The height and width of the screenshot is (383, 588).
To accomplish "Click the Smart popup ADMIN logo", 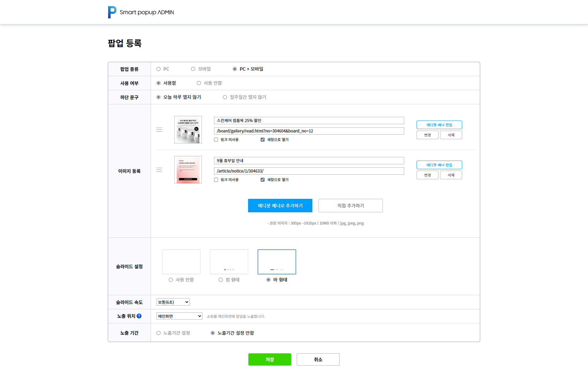I will [x=141, y=12].
